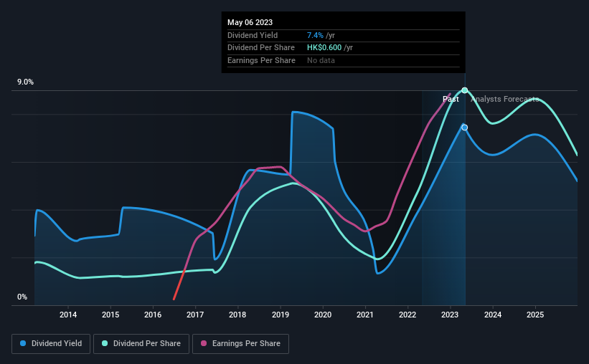Click the 2016 x-axis label
The image size is (589, 364).
pyautogui.click(x=153, y=315)
